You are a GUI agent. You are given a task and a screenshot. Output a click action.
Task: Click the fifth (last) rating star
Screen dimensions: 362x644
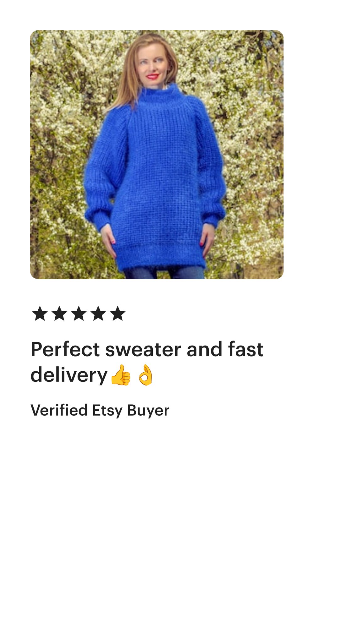click(x=118, y=314)
